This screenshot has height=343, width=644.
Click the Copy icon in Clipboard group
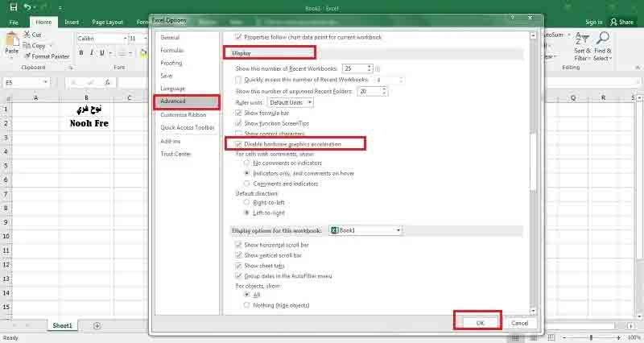(27, 46)
